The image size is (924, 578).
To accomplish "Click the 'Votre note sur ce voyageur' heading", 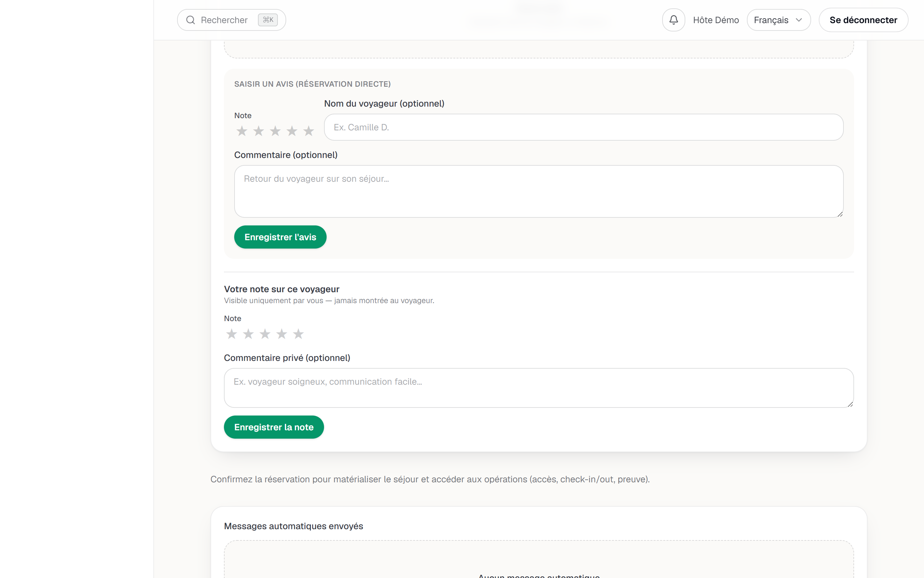I will (281, 289).
